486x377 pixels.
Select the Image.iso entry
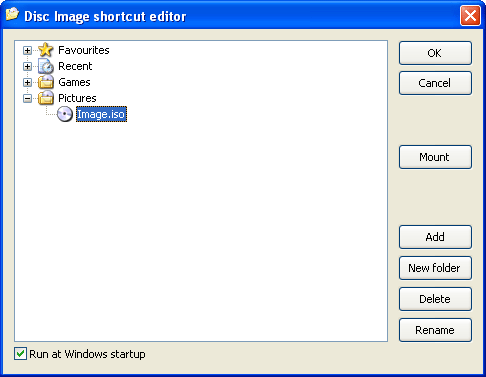click(101, 114)
